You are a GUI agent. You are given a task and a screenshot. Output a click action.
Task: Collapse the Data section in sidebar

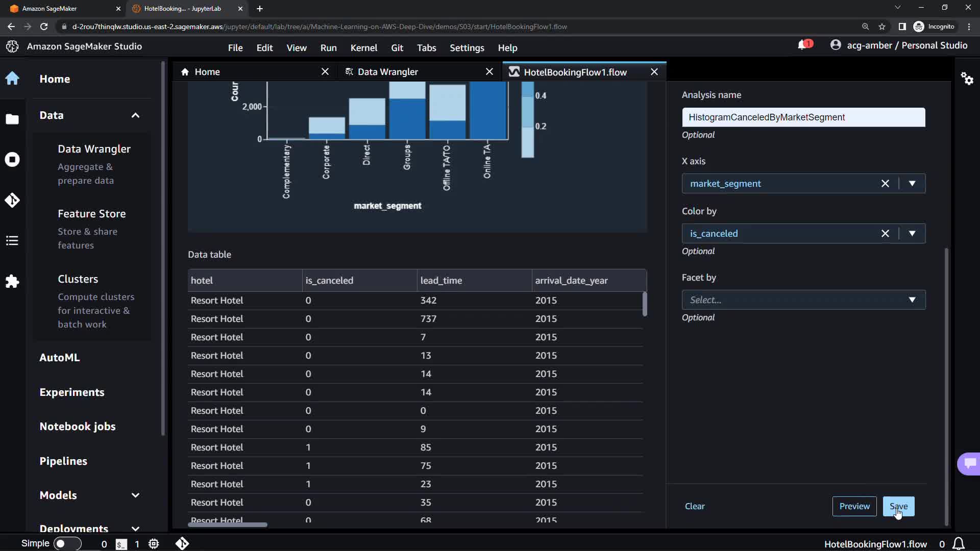point(135,115)
